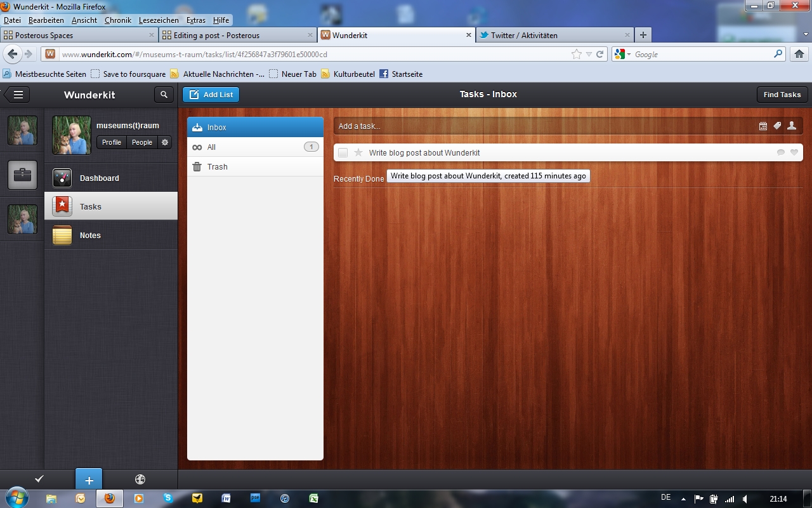The height and width of the screenshot is (508, 812).
Task: Select the third workspace thumbnail in left strip
Action: tap(22, 219)
